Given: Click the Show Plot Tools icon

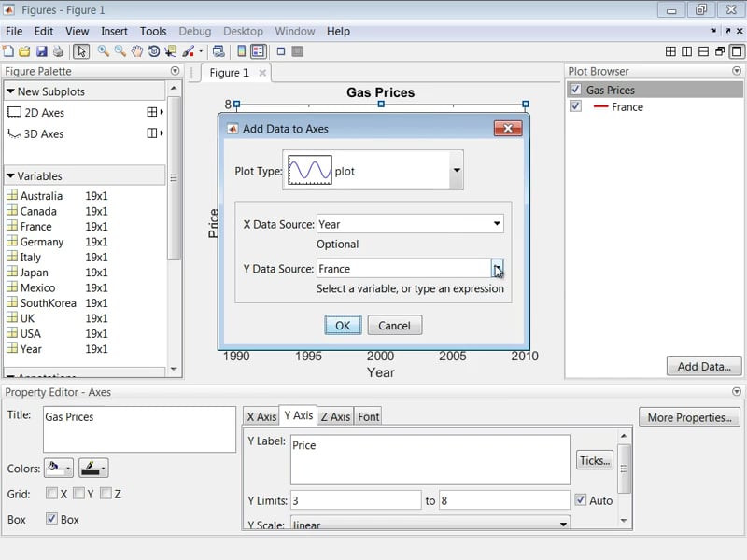Looking at the screenshot, I should coord(298,51).
